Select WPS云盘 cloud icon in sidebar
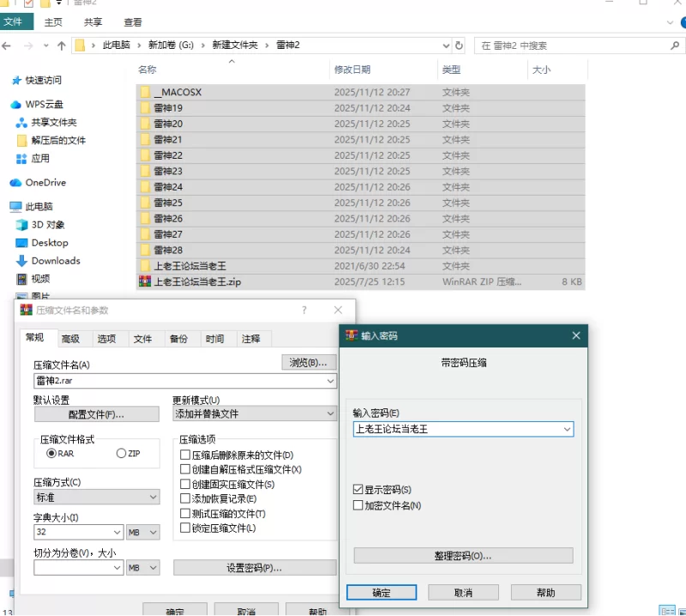This screenshot has width=686, height=616. (x=15, y=105)
